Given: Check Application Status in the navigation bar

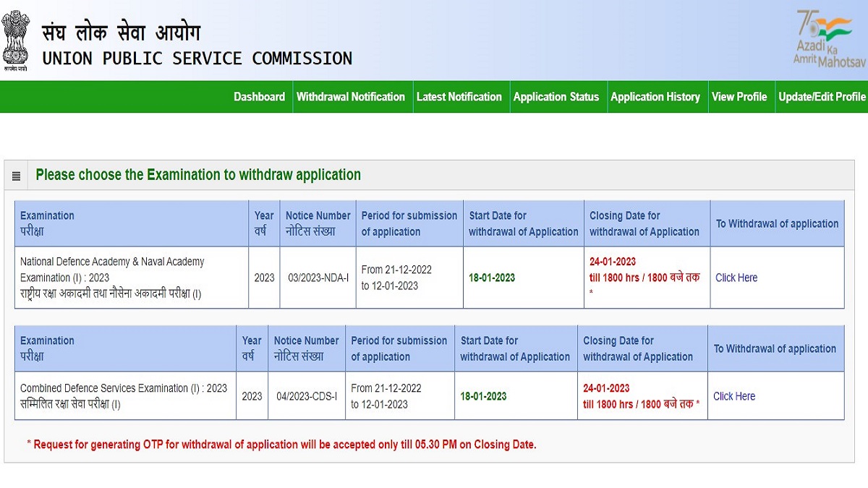Looking at the screenshot, I should [x=556, y=97].
